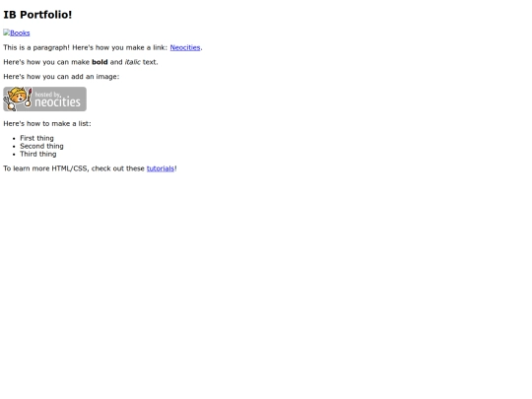This screenshot has width=532, height=399.
Task: Click the 'Here's how to make a list:' line
Action: coord(47,124)
